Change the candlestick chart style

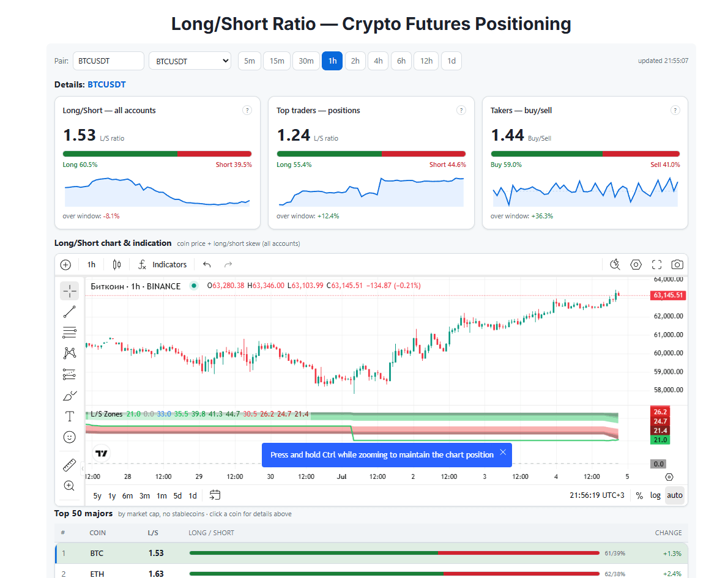coord(117,265)
